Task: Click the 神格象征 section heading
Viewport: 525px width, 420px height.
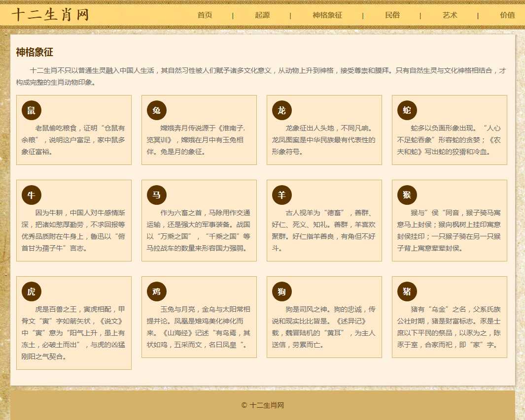Action: (35, 52)
